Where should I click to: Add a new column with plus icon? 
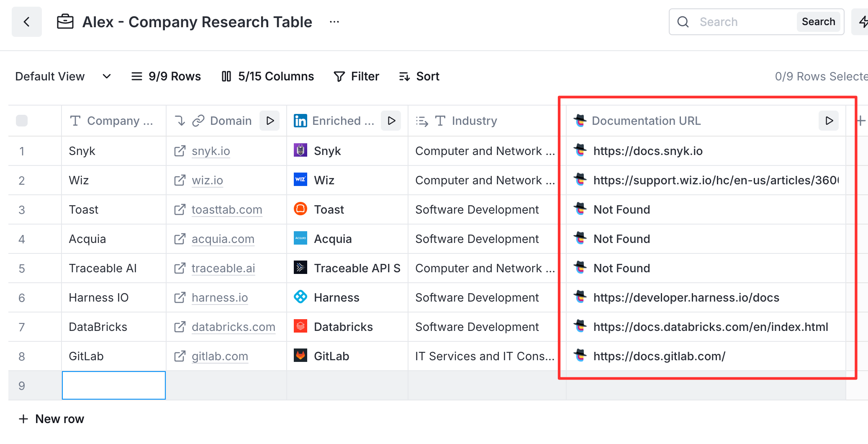(x=861, y=121)
